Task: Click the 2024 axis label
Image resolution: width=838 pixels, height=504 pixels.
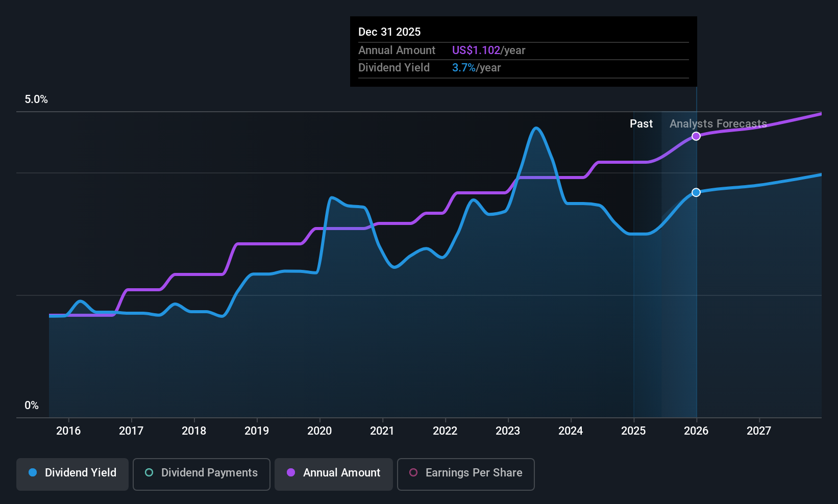Action: point(571,431)
